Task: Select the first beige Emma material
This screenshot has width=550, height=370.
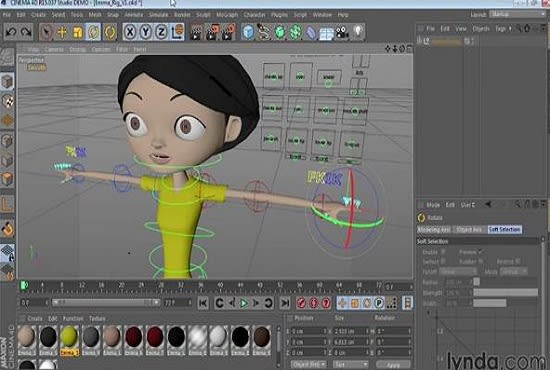Action: click(x=27, y=340)
